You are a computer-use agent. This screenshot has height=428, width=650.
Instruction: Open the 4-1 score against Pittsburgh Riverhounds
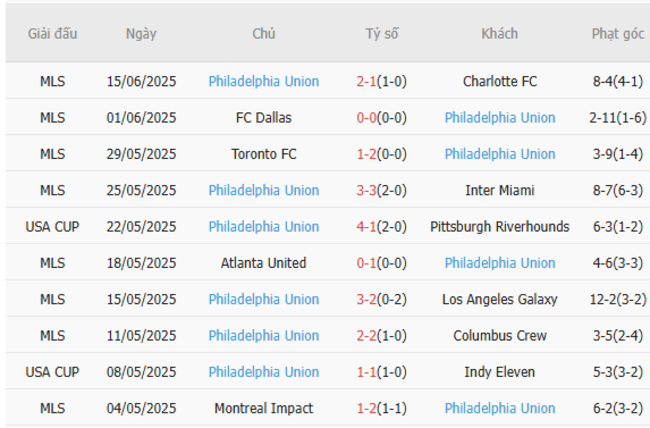coord(367,227)
